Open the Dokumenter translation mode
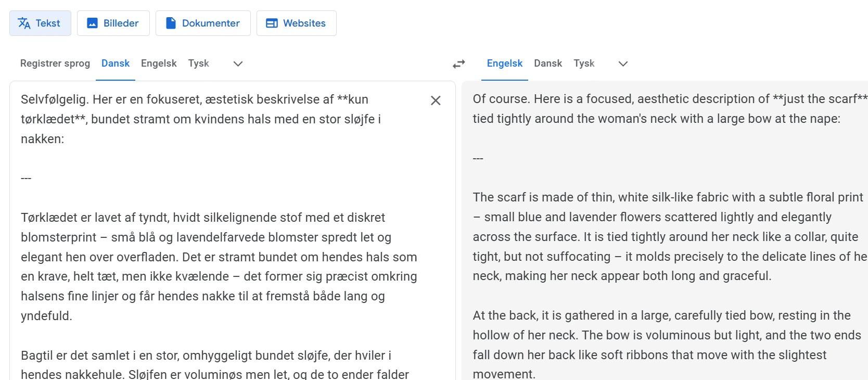This screenshot has width=868, height=380. coord(203,23)
